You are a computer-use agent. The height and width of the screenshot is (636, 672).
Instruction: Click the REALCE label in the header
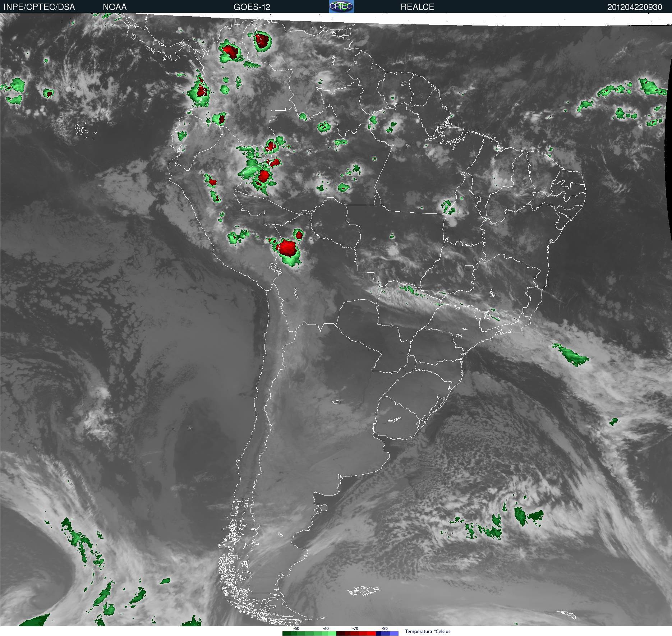tap(418, 7)
